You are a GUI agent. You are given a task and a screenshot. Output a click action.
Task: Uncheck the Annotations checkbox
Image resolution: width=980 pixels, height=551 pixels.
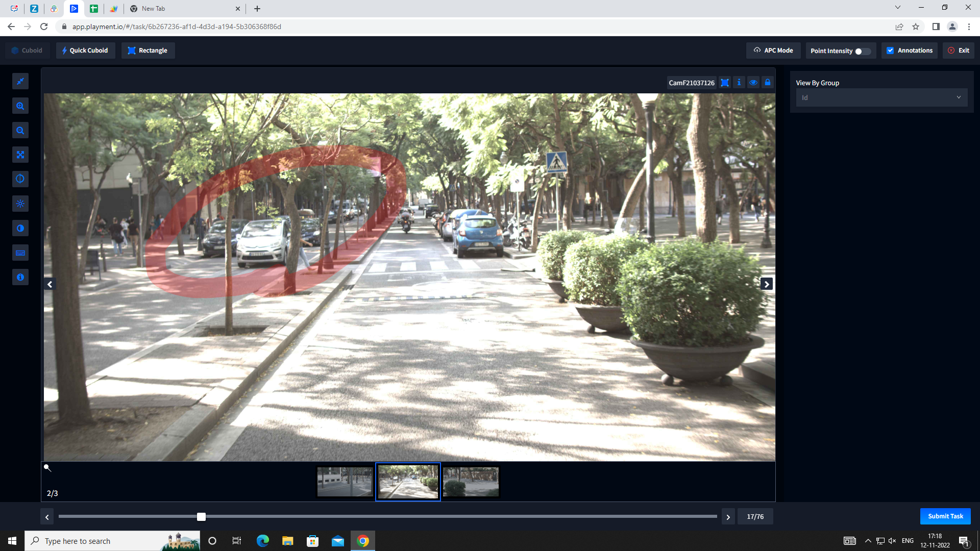tap(890, 51)
